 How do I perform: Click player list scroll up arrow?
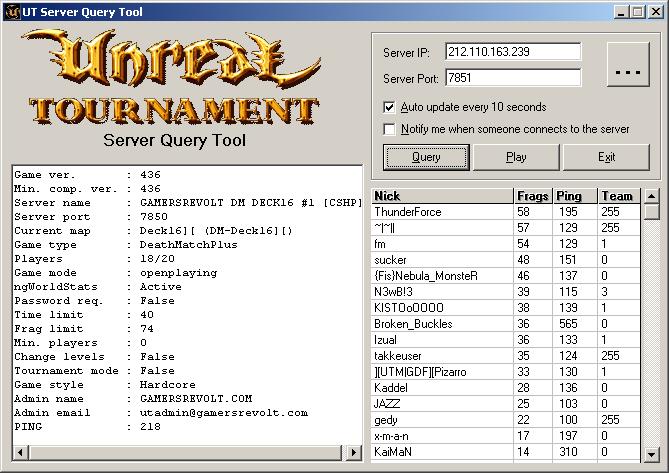click(x=651, y=196)
